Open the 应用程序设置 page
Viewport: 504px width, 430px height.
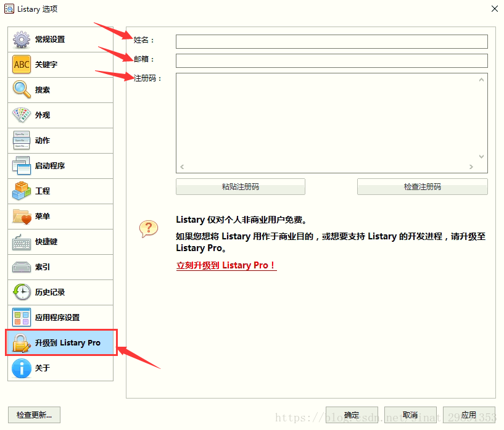pos(60,318)
